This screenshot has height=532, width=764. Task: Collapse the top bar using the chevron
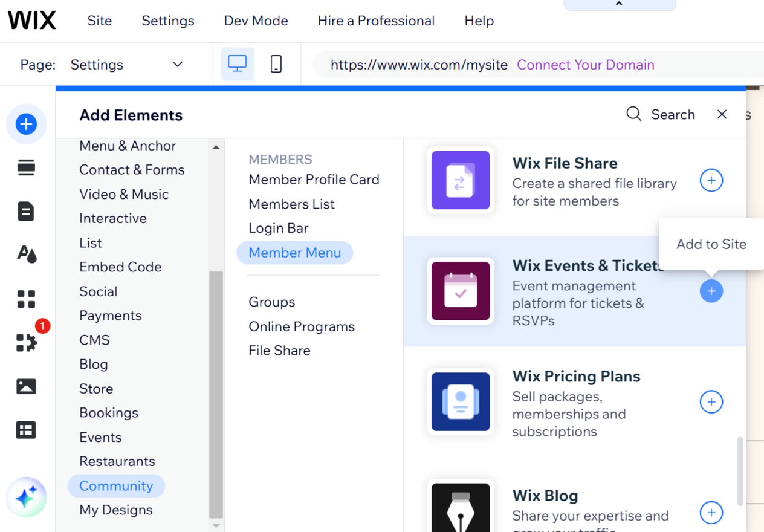[x=619, y=4]
